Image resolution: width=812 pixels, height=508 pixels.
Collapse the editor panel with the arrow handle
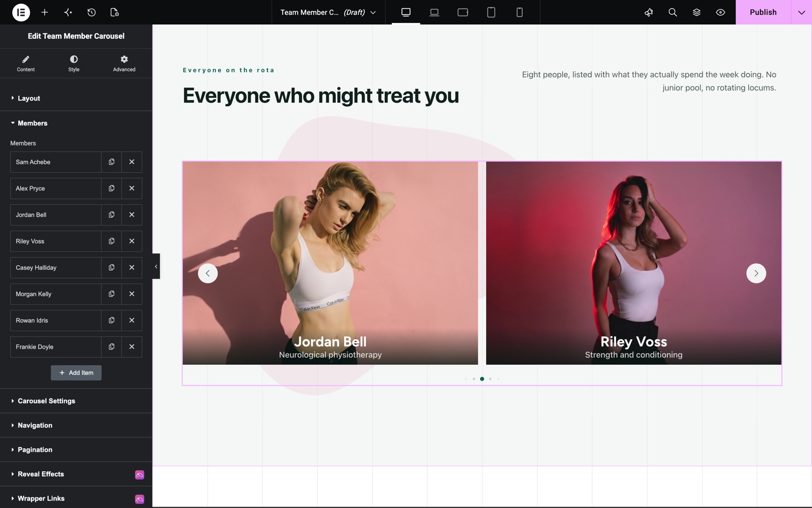click(x=156, y=266)
